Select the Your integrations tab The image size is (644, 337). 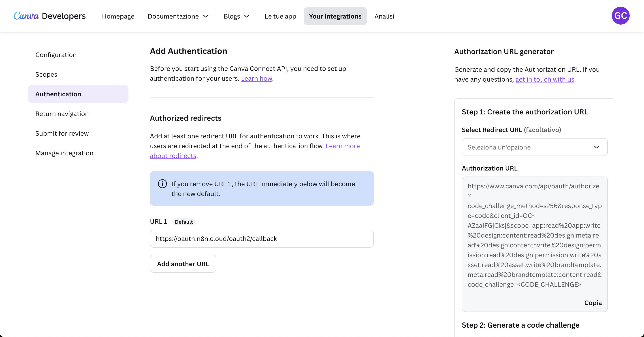tap(335, 16)
